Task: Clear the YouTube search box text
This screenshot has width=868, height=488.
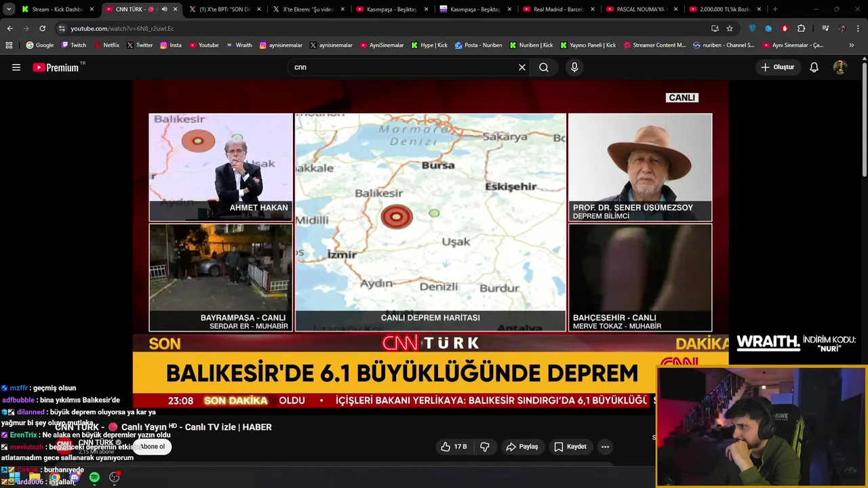Action: (x=522, y=67)
